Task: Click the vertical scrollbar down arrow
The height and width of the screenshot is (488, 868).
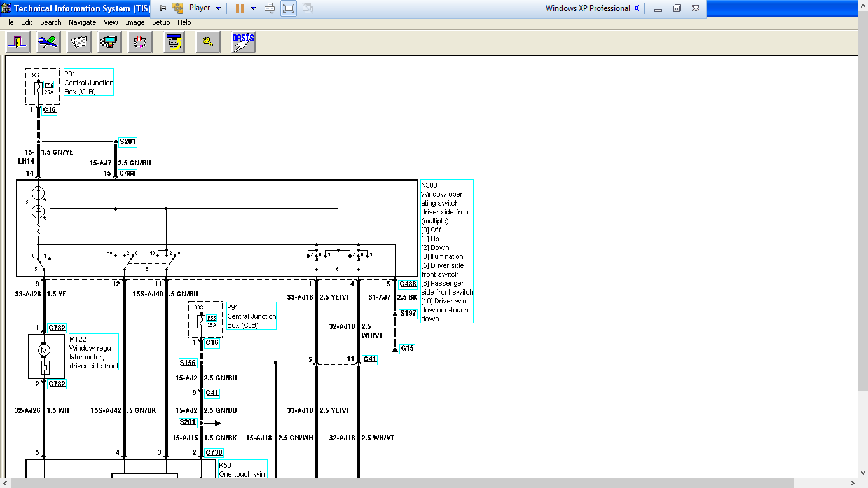Action: tap(862, 473)
